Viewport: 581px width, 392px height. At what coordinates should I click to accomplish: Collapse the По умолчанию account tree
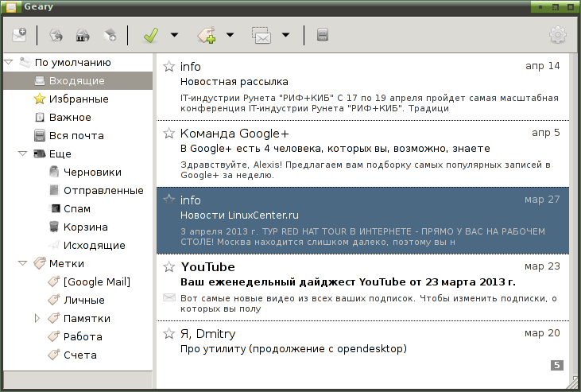9,62
